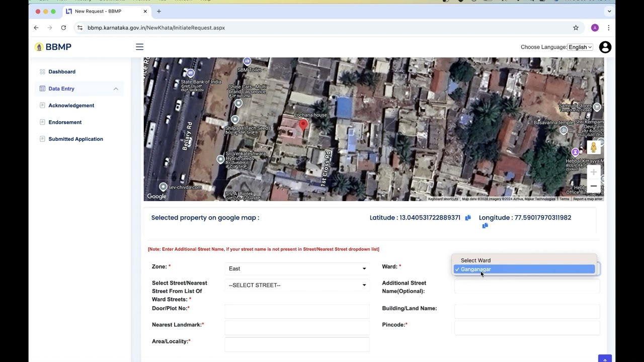This screenshot has height=362, width=644.
Task: Open Submitted Application in sidebar
Action: [x=75, y=139]
